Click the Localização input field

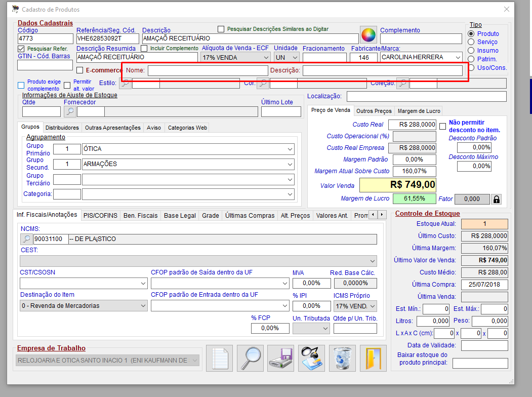[x=426, y=96]
